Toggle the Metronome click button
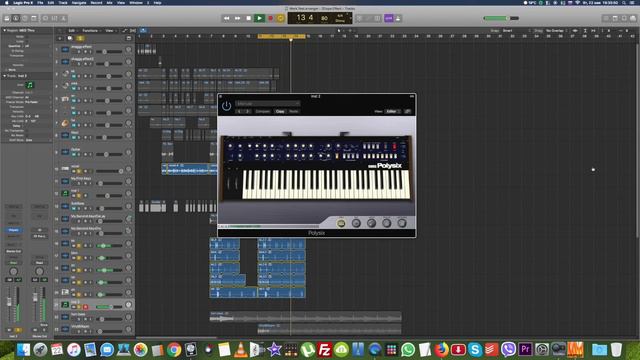640x360 pixels. click(398, 18)
